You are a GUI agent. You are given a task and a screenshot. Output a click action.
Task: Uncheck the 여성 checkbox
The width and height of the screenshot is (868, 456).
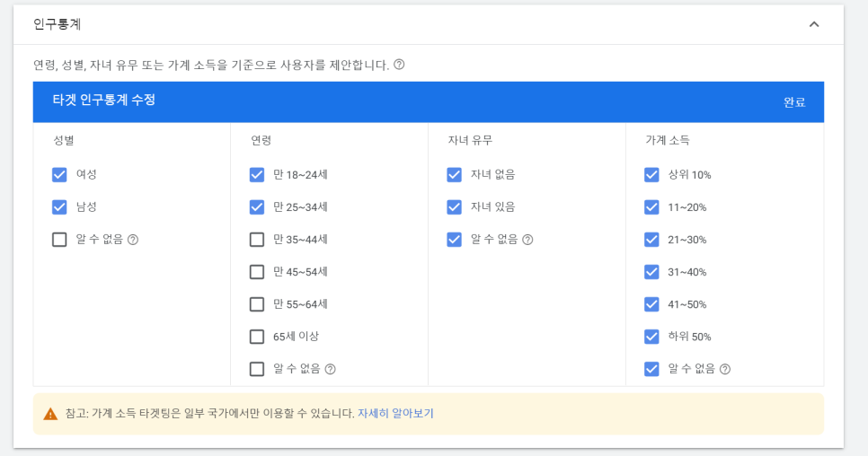click(59, 175)
